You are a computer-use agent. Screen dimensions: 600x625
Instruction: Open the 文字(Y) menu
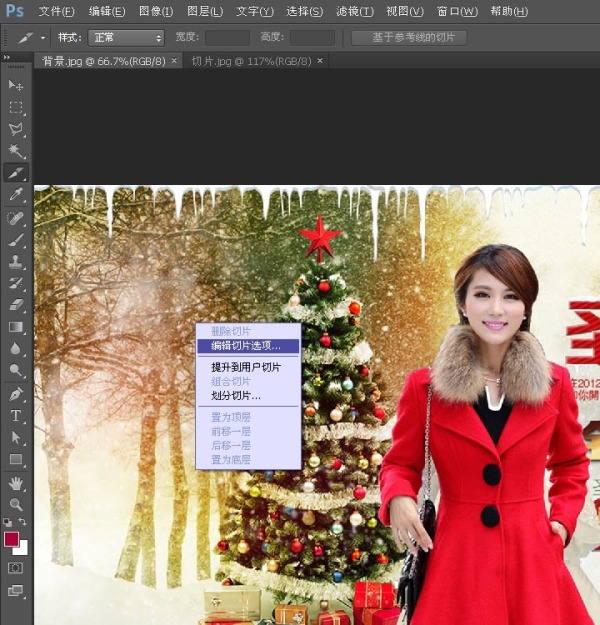point(255,11)
